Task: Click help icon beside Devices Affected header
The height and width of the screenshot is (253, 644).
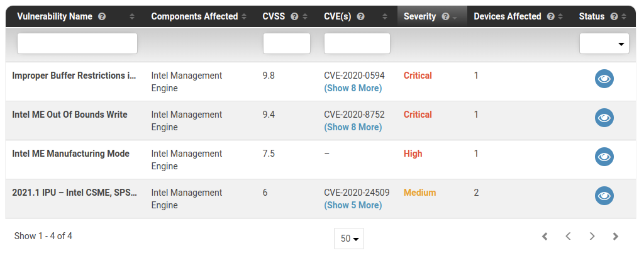Action: coord(551,16)
